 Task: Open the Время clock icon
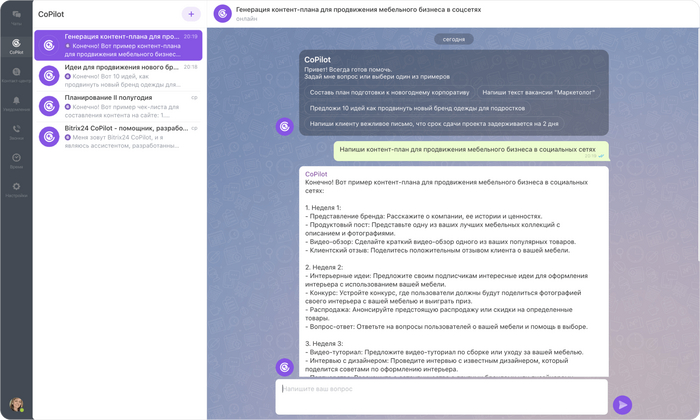pyautogui.click(x=16, y=160)
